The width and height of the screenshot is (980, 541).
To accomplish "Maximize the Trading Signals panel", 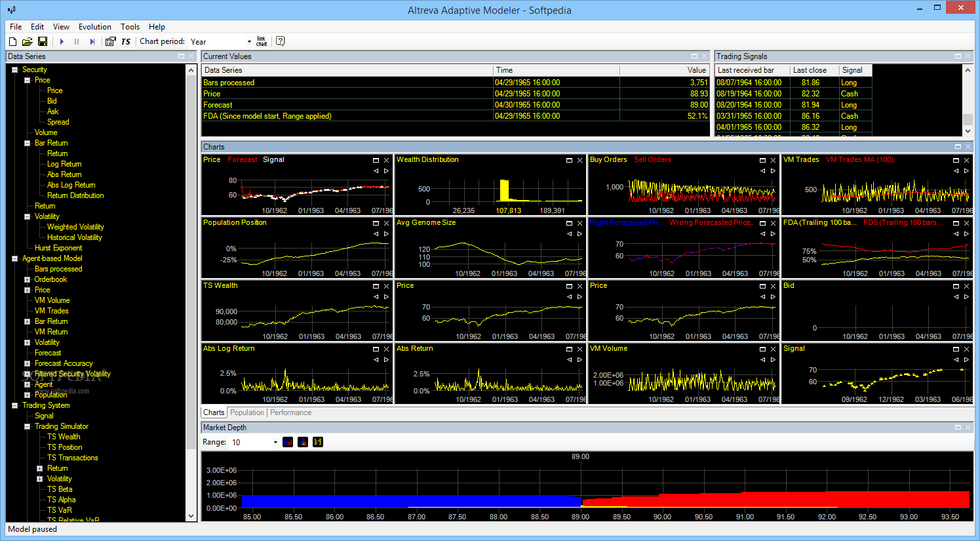I will coord(958,56).
